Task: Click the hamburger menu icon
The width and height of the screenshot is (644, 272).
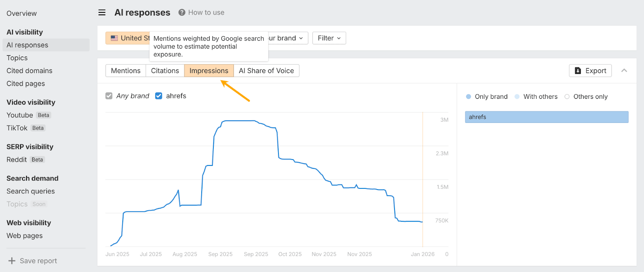Action: click(102, 12)
